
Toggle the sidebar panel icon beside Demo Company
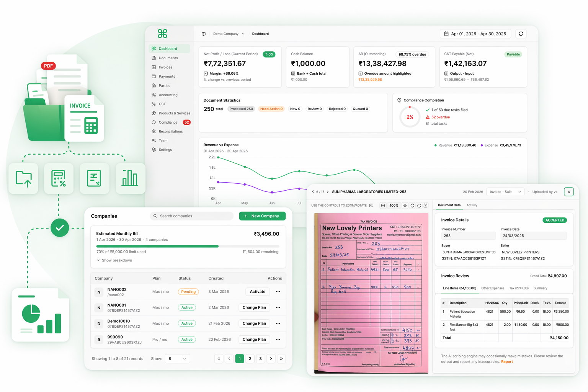[x=204, y=34]
